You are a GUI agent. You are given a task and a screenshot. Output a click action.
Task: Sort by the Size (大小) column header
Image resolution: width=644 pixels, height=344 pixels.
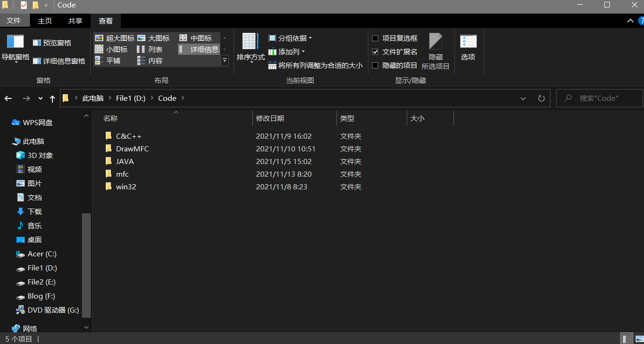(431, 119)
